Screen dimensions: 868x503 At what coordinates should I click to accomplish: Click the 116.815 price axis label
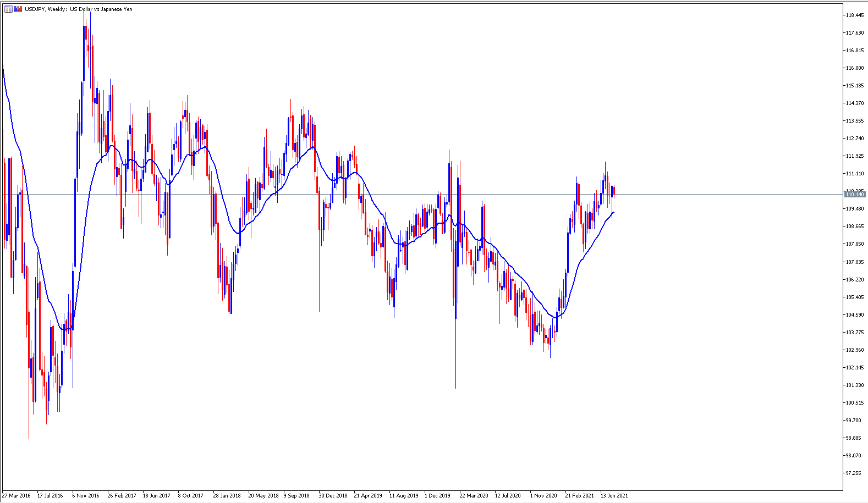point(854,51)
